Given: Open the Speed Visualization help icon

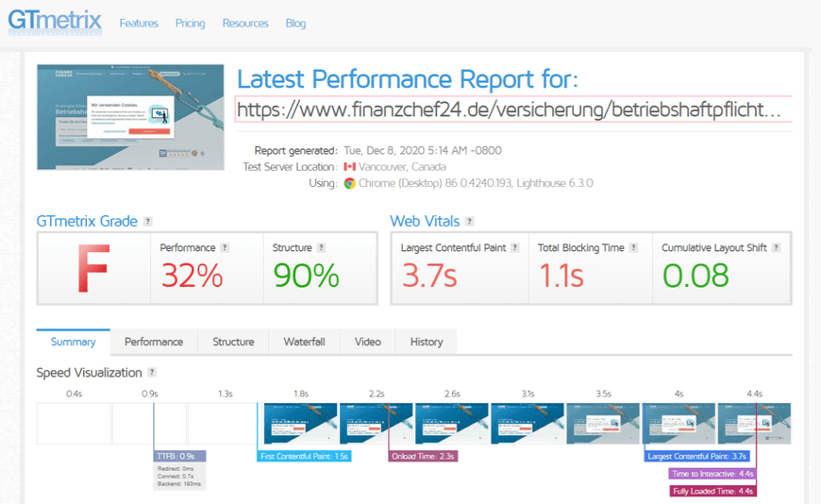Looking at the screenshot, I should click(152, 372).
